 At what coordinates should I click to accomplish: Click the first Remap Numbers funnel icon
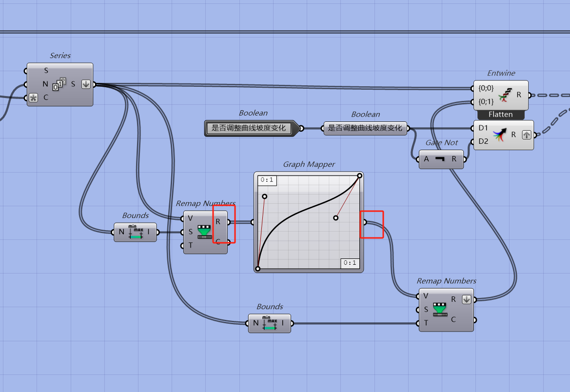point(204,232)
